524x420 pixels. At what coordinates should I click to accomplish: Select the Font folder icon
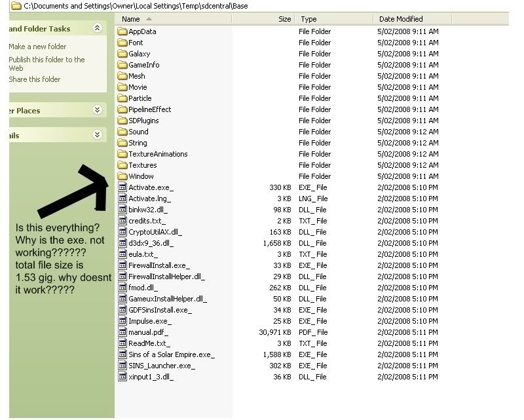click(122, 43)
